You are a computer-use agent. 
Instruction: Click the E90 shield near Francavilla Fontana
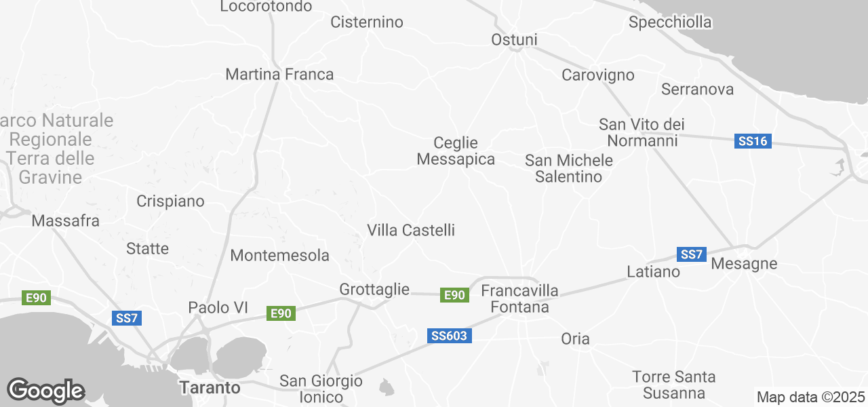(x=454, y=294)
